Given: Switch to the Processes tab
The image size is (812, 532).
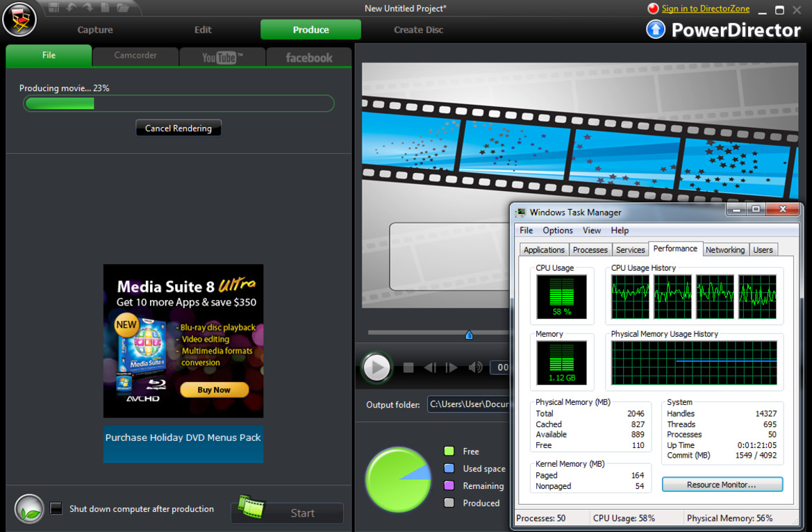Looking at the screenshot, I should tap(590, 250).
